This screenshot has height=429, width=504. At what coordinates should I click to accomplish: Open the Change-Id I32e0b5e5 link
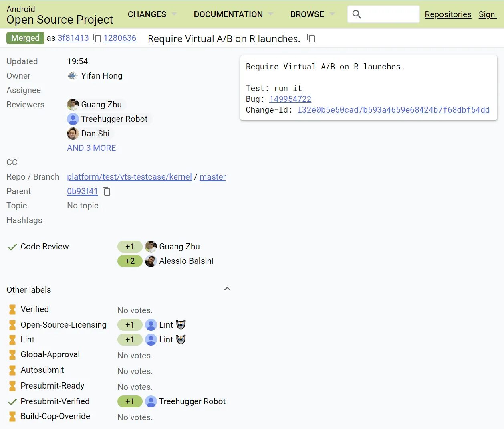(x=393, y=110)
